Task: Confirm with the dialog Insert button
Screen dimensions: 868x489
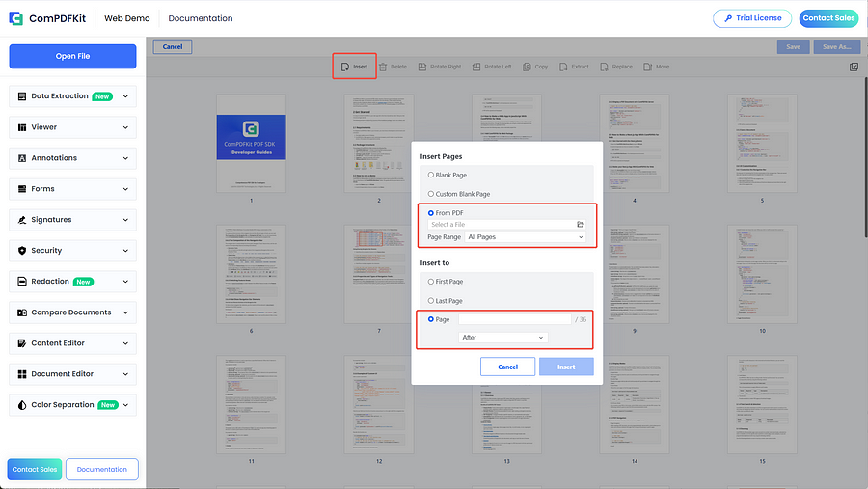Action: tap(566, 367)
